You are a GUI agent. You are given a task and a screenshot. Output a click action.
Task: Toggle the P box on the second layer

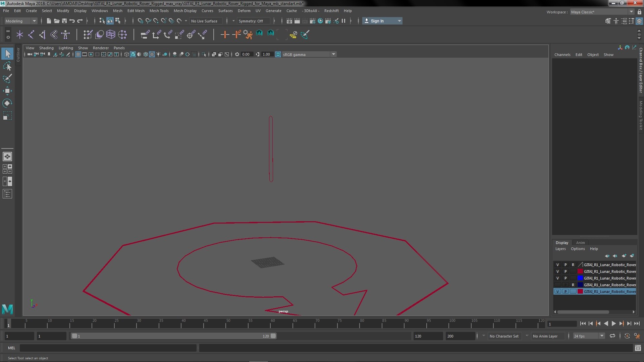pyautogui.click(x=566, y=271)
